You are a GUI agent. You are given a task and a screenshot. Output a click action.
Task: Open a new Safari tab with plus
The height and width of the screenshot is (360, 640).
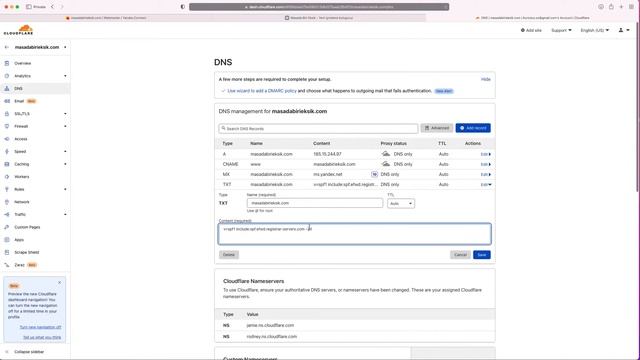tap(621, 7)
